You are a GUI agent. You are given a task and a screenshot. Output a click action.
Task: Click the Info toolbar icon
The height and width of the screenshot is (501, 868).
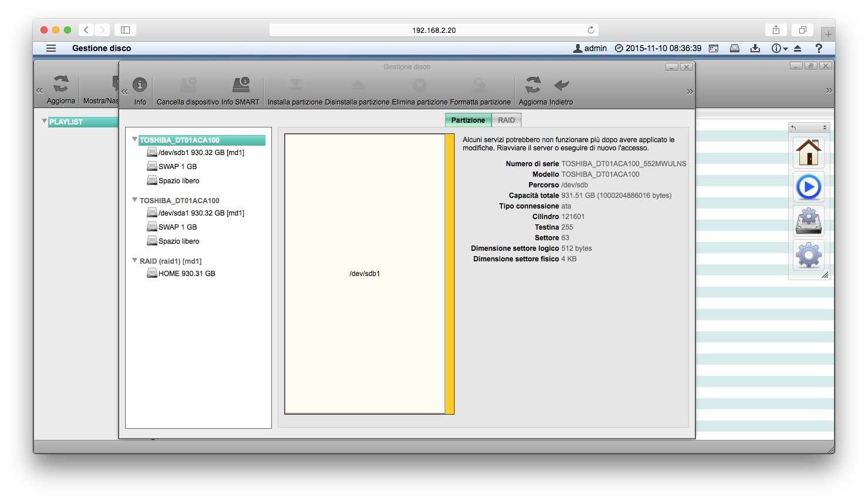pyautogui.click(x=140, y=86)
